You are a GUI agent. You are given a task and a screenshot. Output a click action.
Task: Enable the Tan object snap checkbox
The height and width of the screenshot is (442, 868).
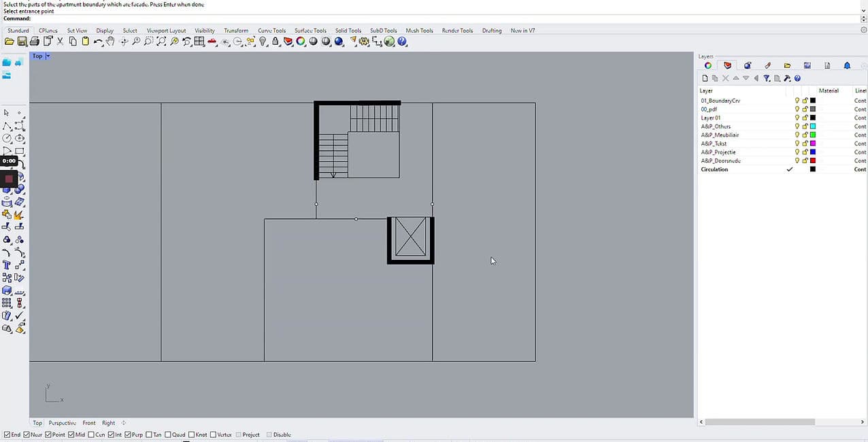pyautogui.click(x=148, y=435)
